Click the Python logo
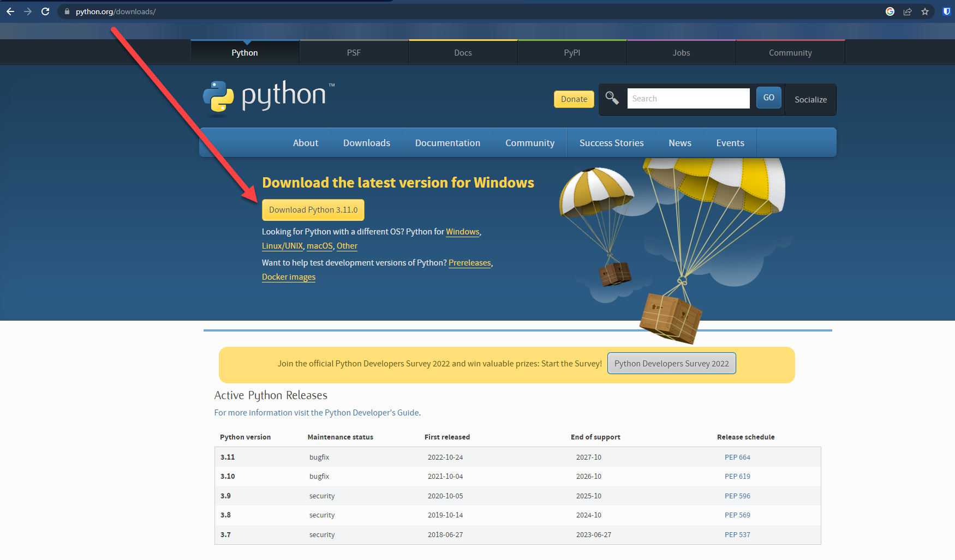Screen dimensions: 955x560 point(268,98)
